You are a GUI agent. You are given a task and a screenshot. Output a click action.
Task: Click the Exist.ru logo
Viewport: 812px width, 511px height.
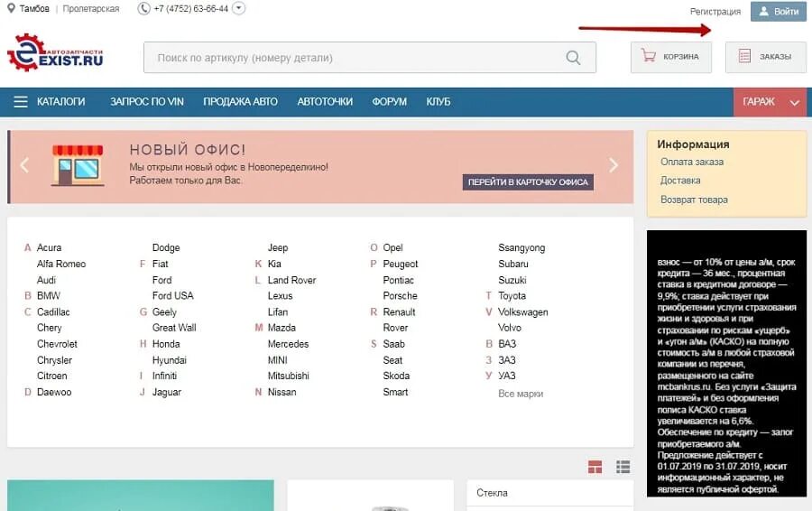[x=55, y=52]
